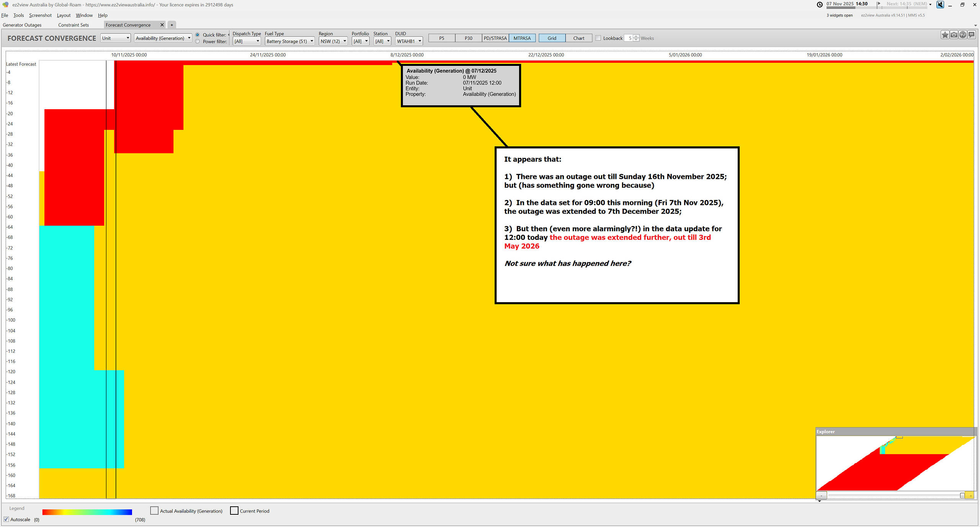Click the star favourite icon
980x527 pixels.
945,35
